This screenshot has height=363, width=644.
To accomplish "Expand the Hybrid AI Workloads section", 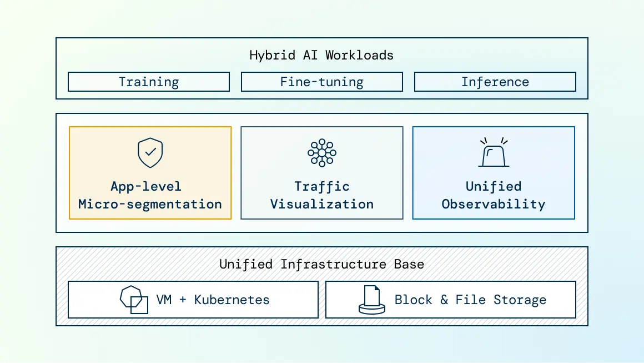I will 321,55.
